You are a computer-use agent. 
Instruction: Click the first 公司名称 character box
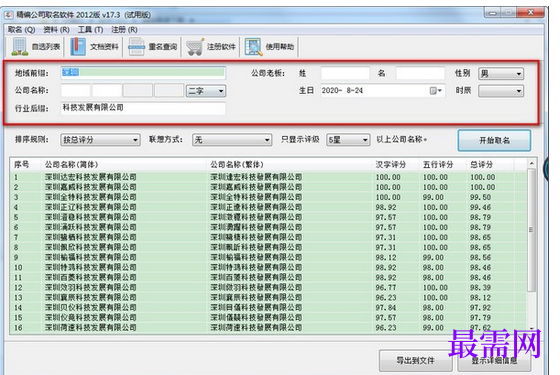coord(75,91)
